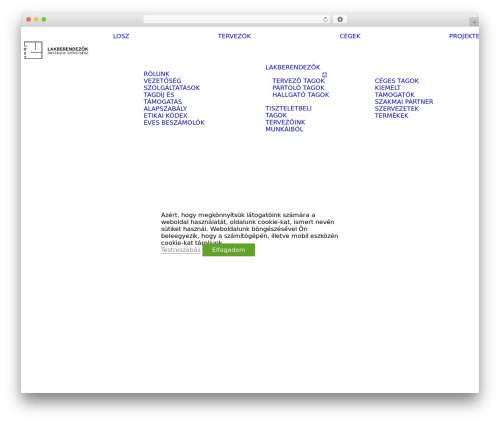500x423 pixels.
Task: Open the PROJEKTEK menu item
Action: tap(464, 36)
